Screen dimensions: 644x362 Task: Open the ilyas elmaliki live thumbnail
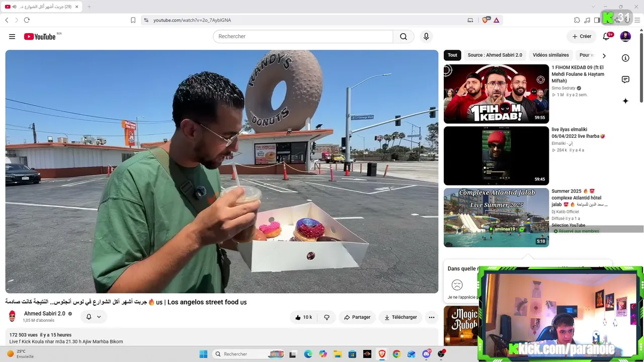click(x=496, y=156)
